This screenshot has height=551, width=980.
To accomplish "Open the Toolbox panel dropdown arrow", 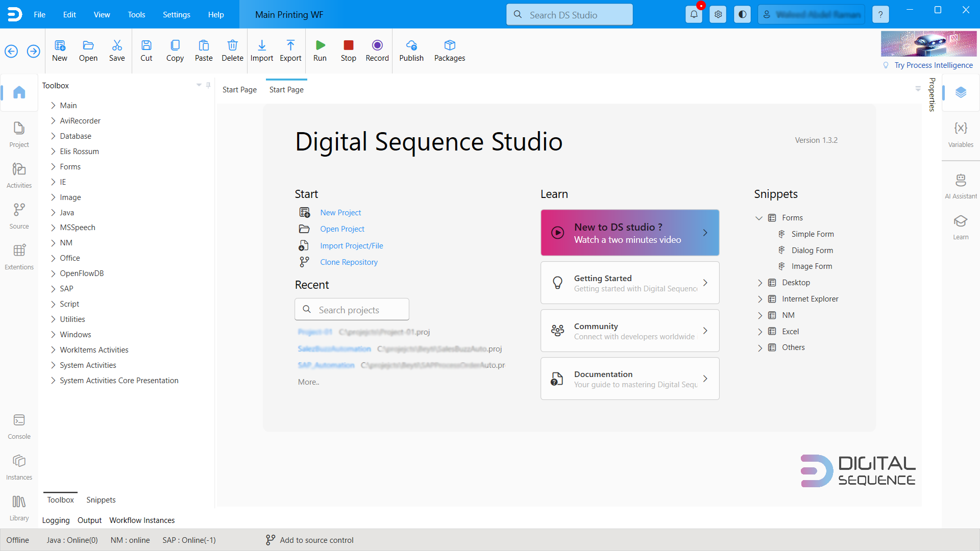I will tap(199, 85).
